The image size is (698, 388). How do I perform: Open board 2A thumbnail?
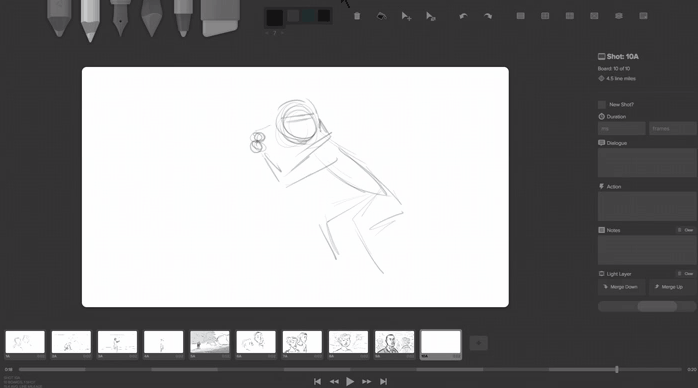click(x=71, y=342)
